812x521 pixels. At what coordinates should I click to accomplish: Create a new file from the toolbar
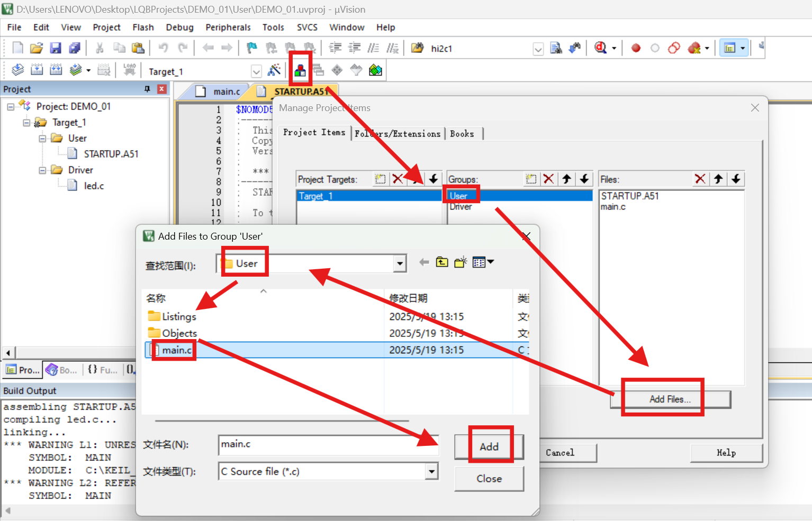click(17, 48)
